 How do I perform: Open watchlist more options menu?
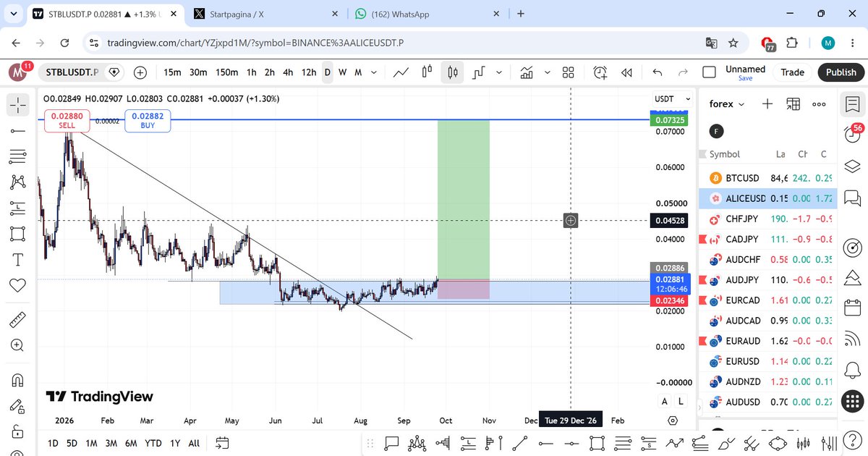(819, 104)
